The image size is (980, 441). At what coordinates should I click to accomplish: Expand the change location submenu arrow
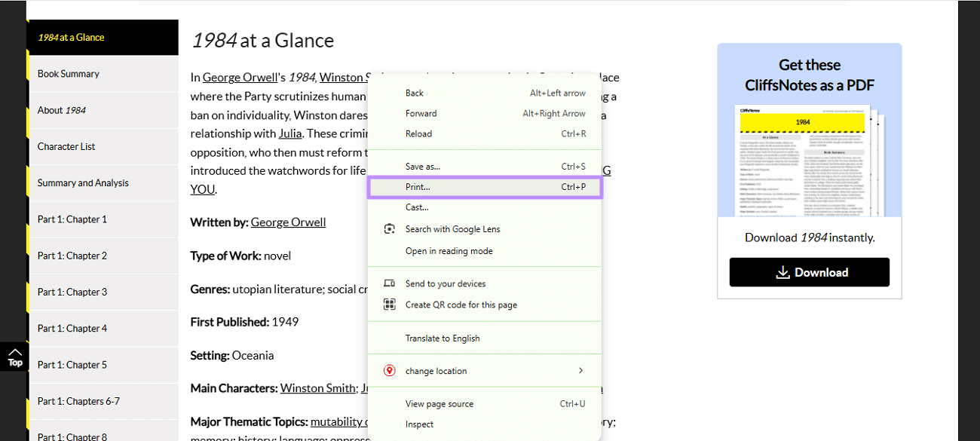[580, 371]
